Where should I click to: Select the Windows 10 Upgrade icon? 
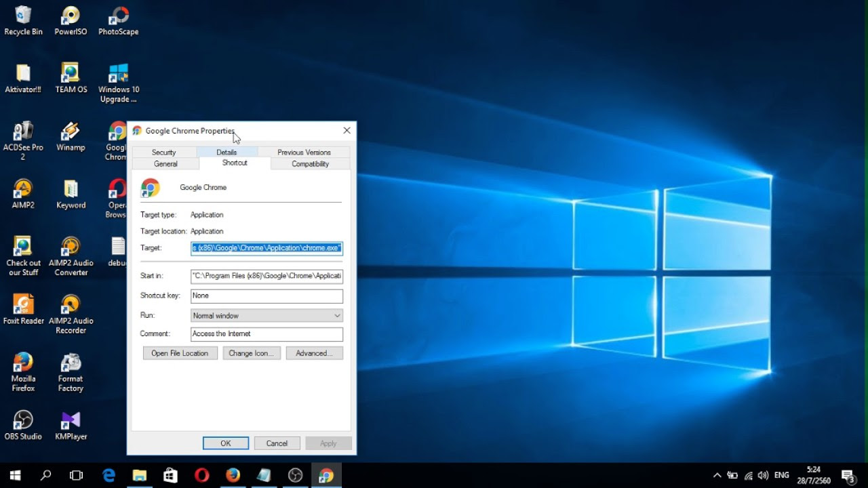point(119,83)
